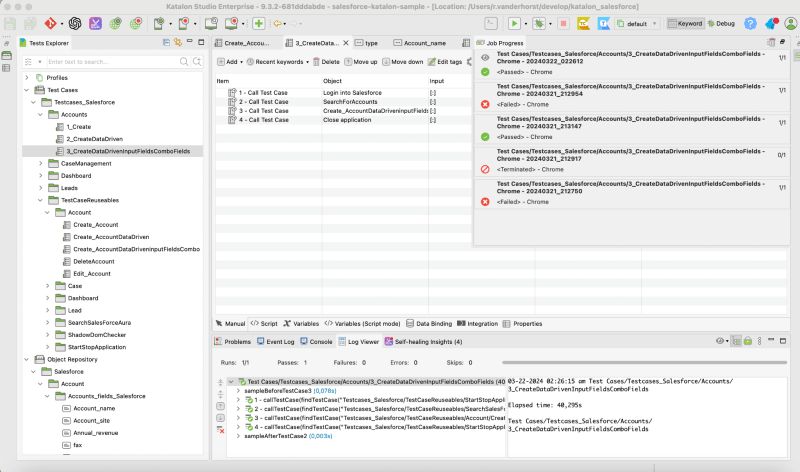800x472 pixels.
Task: Open the Console tab
Action: click(316, 341)
